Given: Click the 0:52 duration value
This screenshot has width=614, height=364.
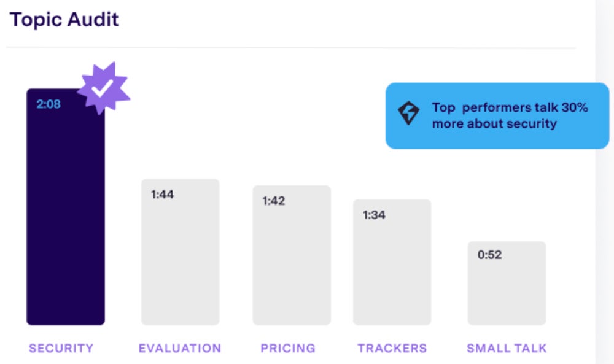Looking at the screenshot, I should tap(489, 255).
